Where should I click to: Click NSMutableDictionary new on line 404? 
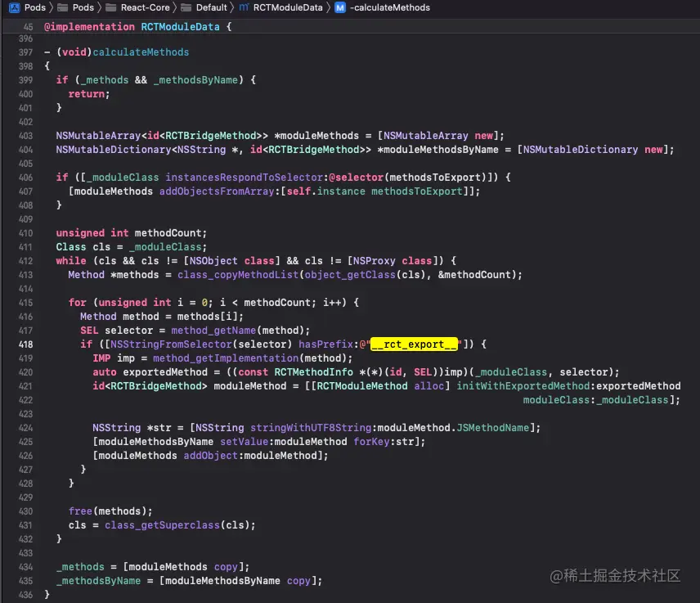point(593,150)
